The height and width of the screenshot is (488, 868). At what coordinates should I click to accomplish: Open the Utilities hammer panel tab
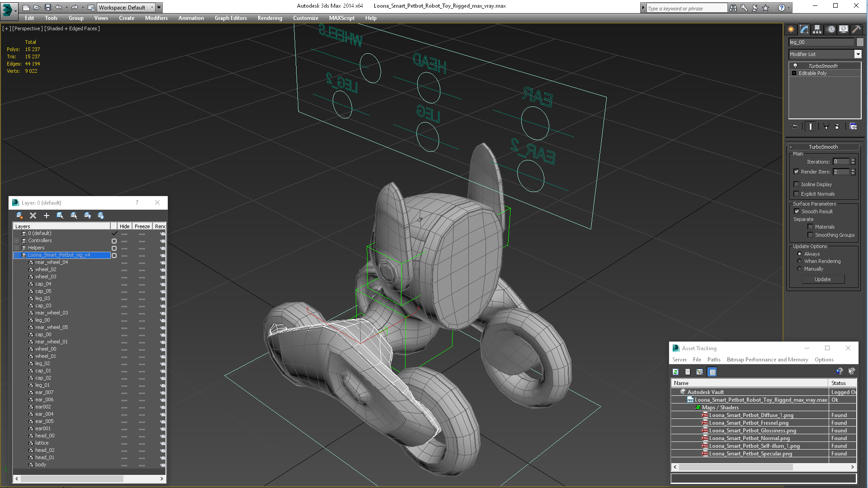pyautogui.click(x=856, y=29)
